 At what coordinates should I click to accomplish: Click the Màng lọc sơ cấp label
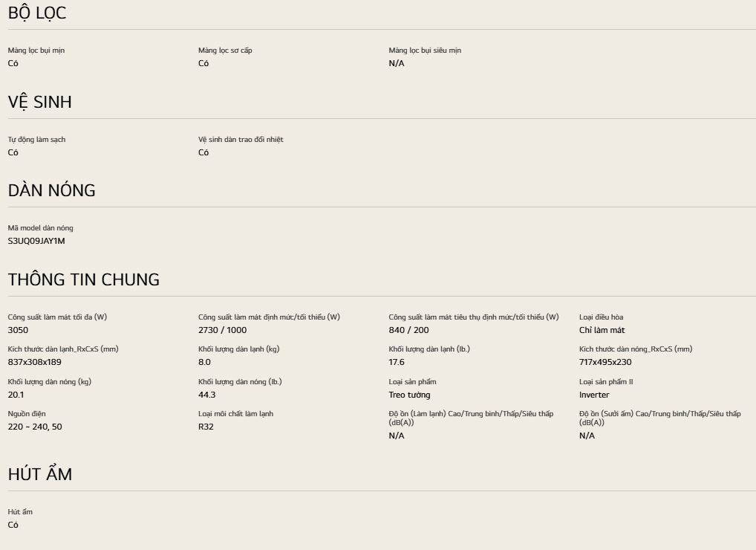coord(225,51)
